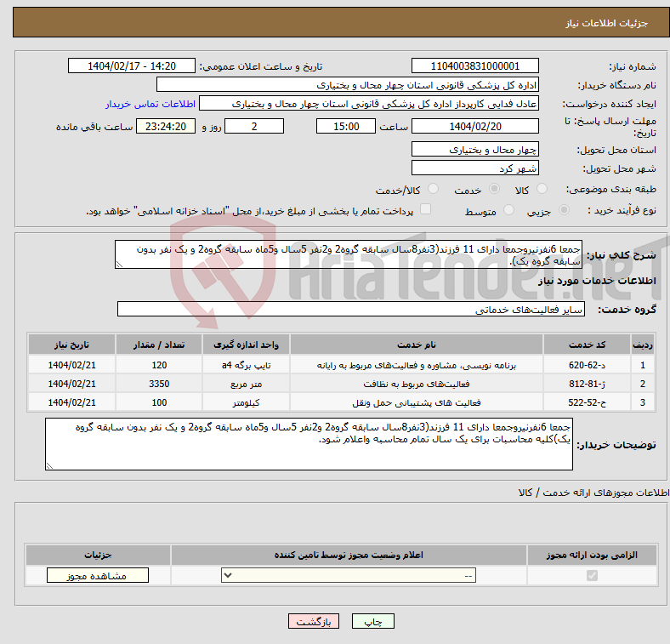Select the متوسط purchase type radio
Image resolution: width=670 pixels, height=644 pixels.
coord(508,210)
